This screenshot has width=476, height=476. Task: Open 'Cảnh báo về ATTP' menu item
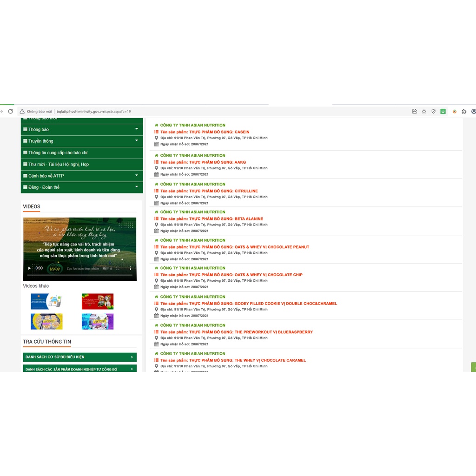click(x=82, y=176)
